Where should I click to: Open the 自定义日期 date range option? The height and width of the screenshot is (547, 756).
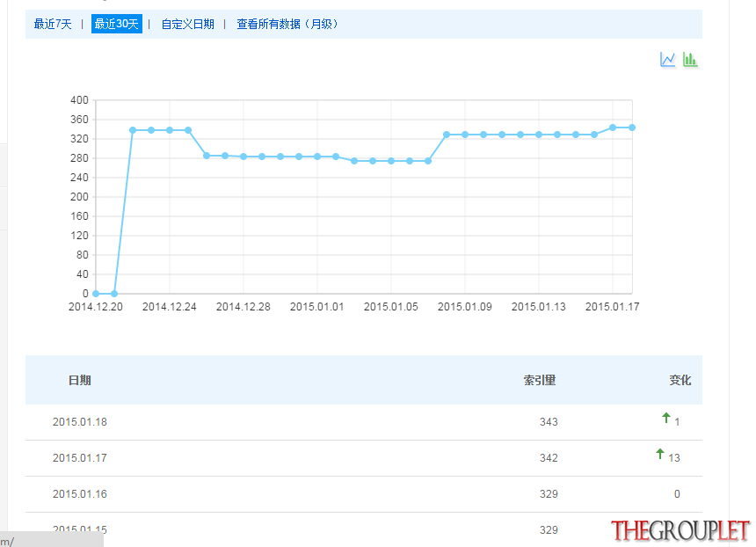coord(187,24)
